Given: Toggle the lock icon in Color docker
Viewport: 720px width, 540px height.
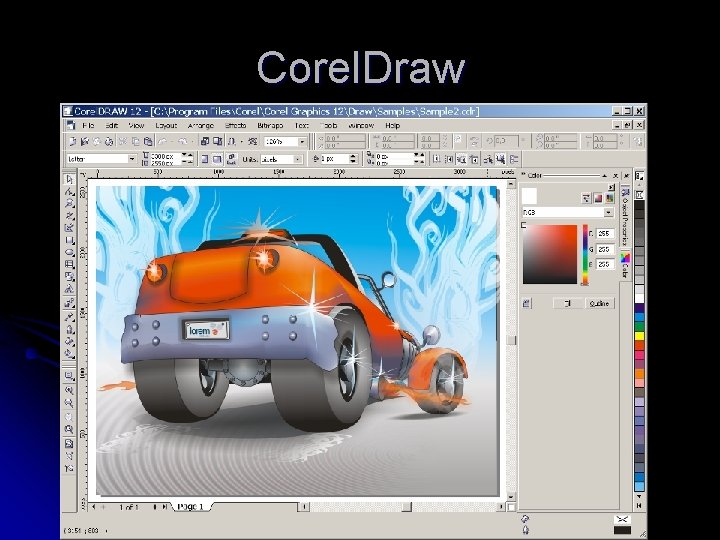Looking at the screenshot, I should coord(527,303).
